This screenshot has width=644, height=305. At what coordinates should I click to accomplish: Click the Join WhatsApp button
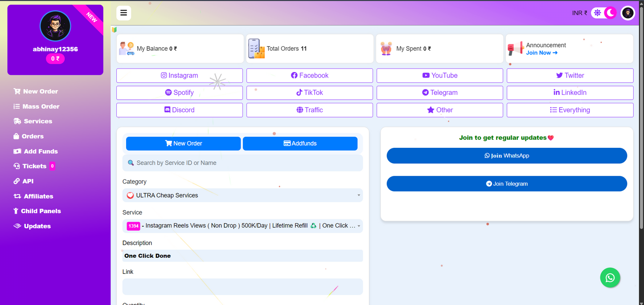tap(507, 156)
